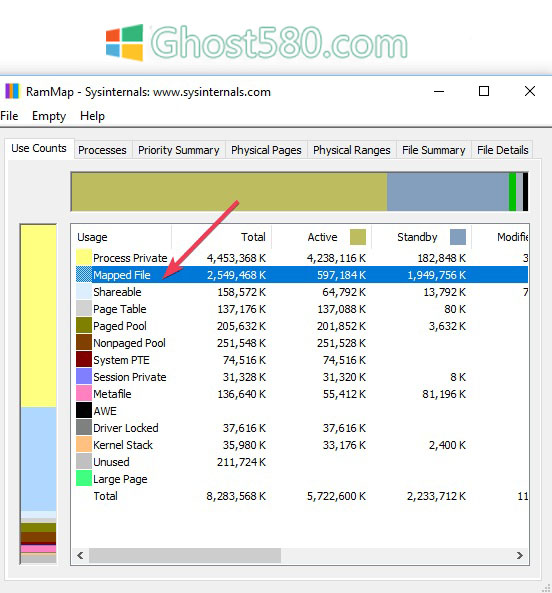Click the 4,453,368 K total value
The height and width of the screenshot is (593, 552).
[236, 258]
